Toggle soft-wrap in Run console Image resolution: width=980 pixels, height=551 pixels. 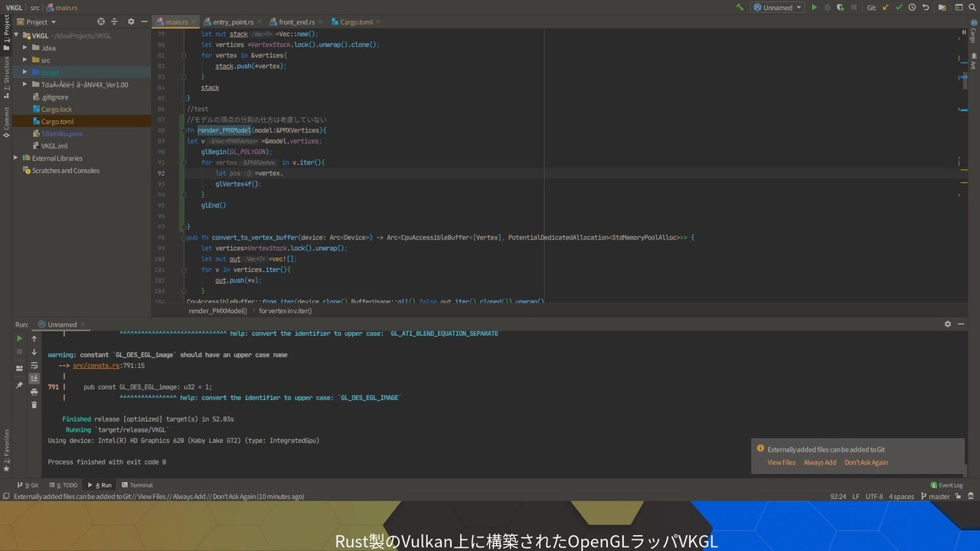[34, 365]
